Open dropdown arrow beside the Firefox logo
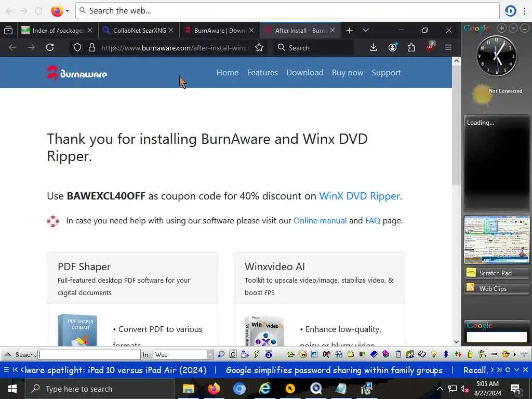This screenshot has height=399, width=532. coord(67,11)
